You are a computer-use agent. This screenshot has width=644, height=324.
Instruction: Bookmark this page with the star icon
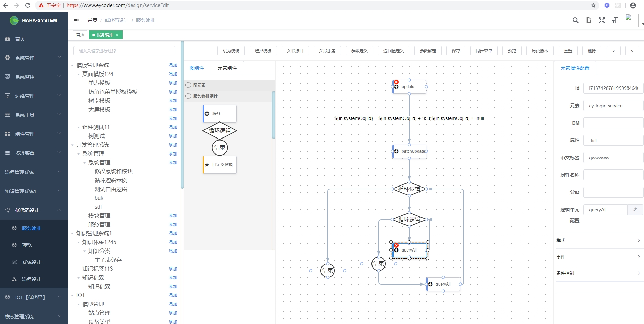[x=593, y=5]
